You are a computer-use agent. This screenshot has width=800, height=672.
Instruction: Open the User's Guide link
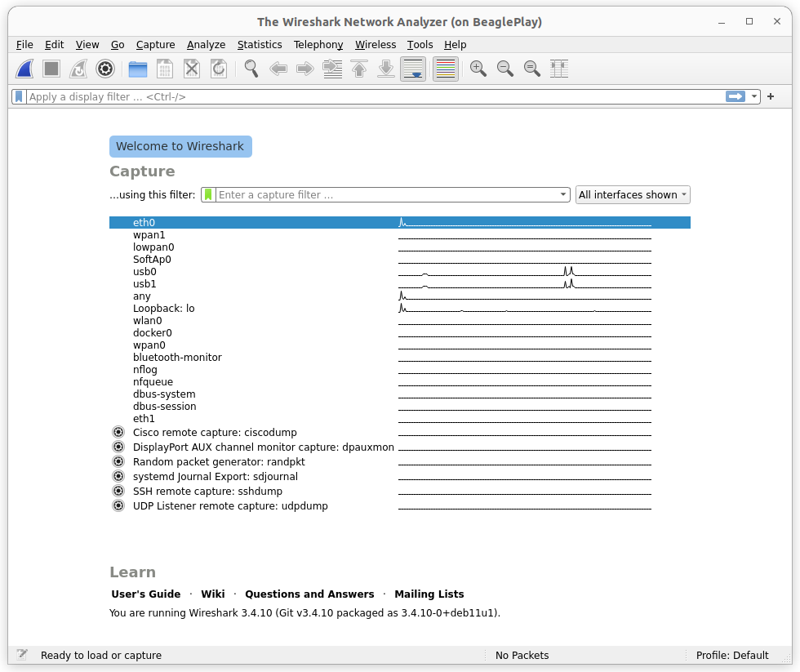coord(146,594)
